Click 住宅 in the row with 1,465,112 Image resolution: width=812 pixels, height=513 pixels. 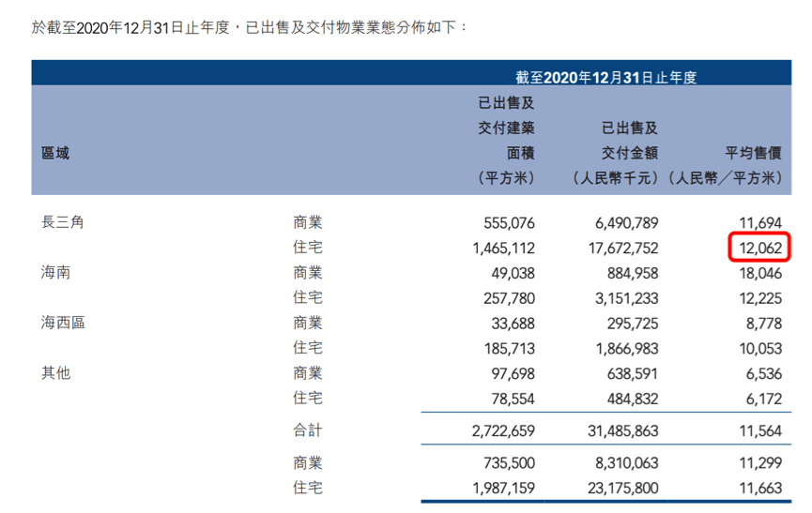308,248
